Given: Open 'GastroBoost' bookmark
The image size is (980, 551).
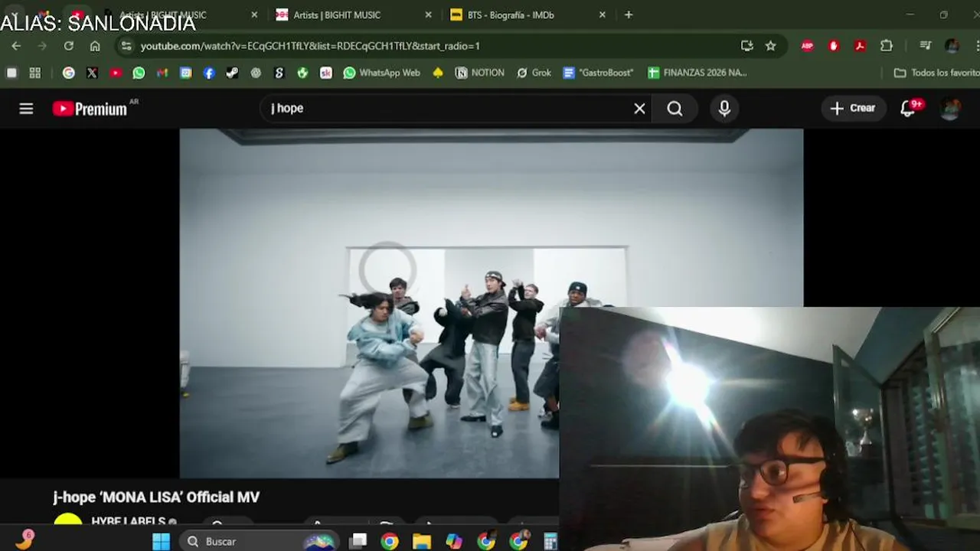Looking at the screenshot, I should 598,73.
